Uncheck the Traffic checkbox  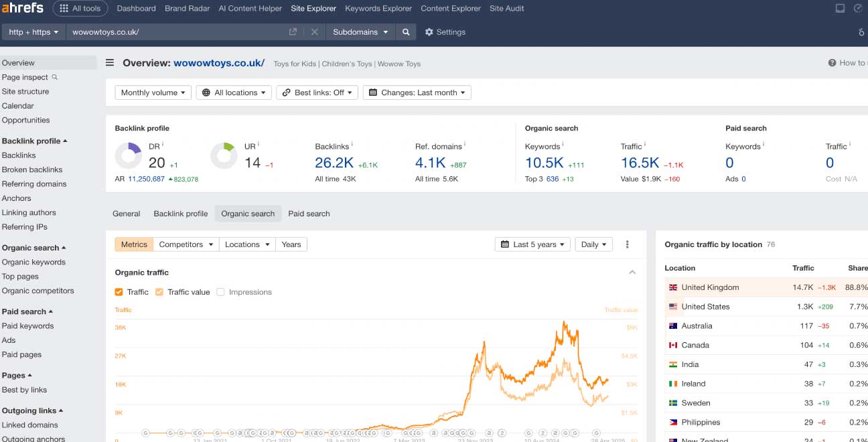coord(119,292)
